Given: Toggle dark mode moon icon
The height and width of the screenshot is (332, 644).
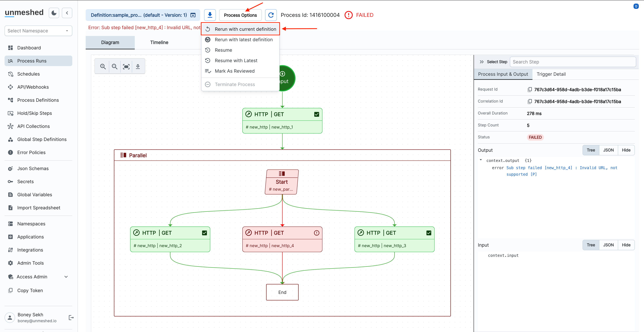Looking at the screenshot, I should click(54, 13).
